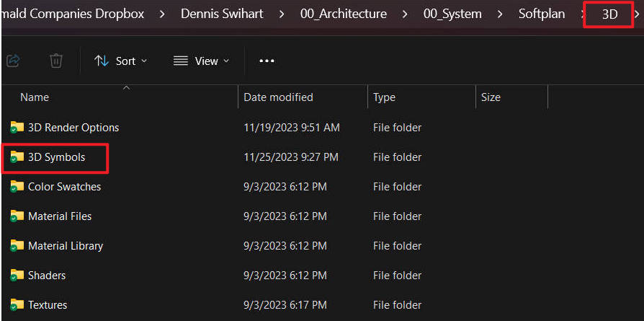644x321 pixels.
Task: Select the 3D Symbols folder
Action: (x=56, y=157)
